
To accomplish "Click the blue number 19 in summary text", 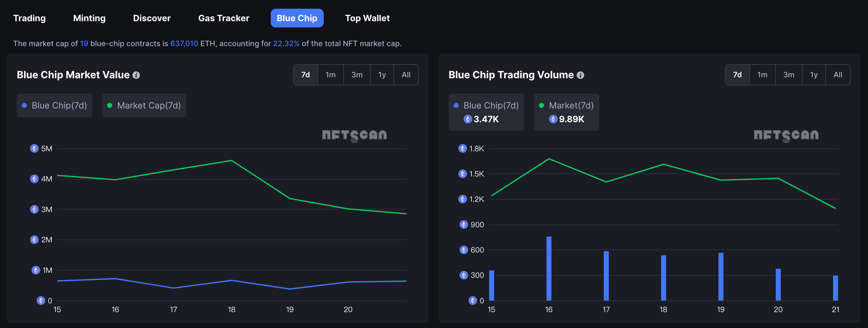I will click(84, 43).
